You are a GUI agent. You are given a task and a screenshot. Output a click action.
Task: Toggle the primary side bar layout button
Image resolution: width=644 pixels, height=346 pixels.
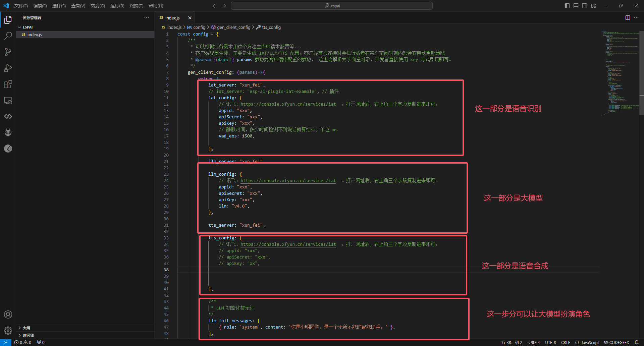pyautogui.click(x=567, y=6)
